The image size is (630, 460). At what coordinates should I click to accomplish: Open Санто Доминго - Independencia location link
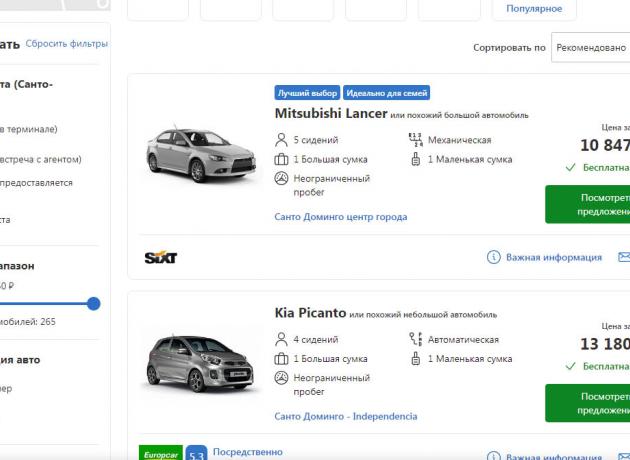(346, 416)
